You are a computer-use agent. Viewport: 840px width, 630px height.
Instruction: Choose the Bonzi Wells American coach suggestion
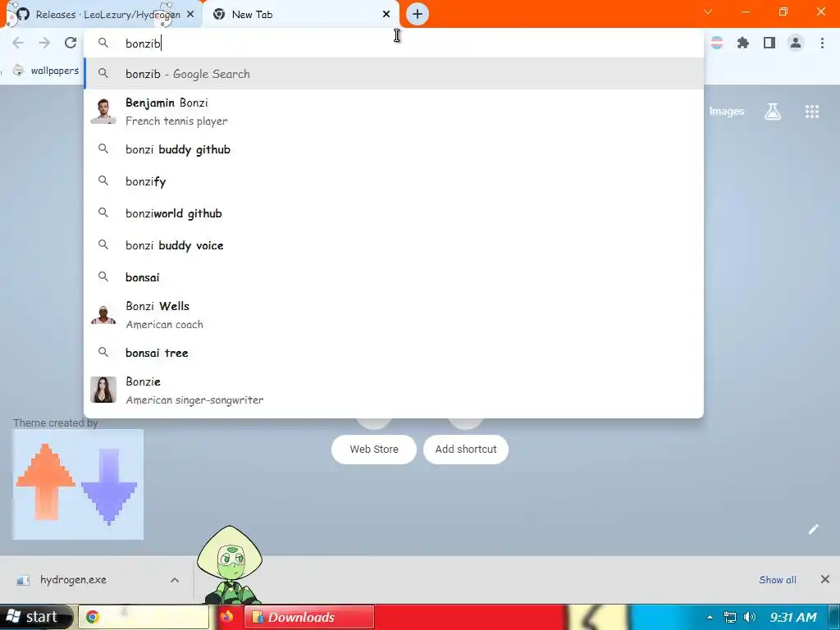tap(394, 315)
